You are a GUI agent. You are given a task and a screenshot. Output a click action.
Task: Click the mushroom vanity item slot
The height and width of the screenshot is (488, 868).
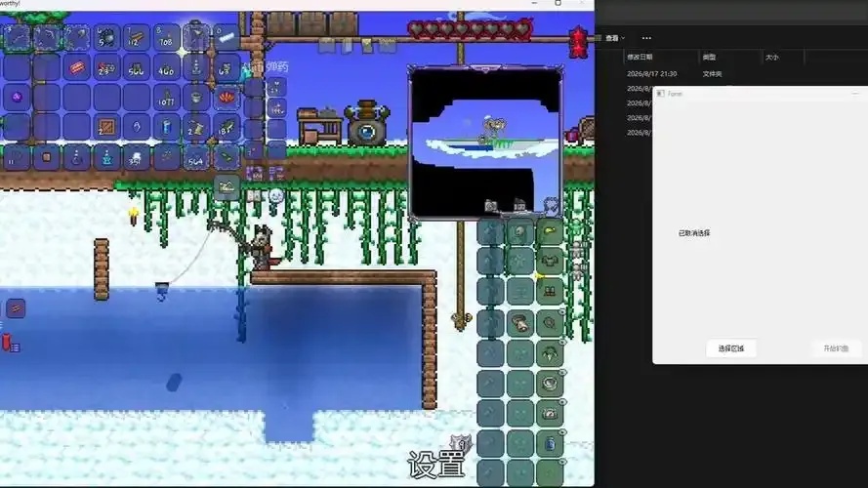[519, 323]
